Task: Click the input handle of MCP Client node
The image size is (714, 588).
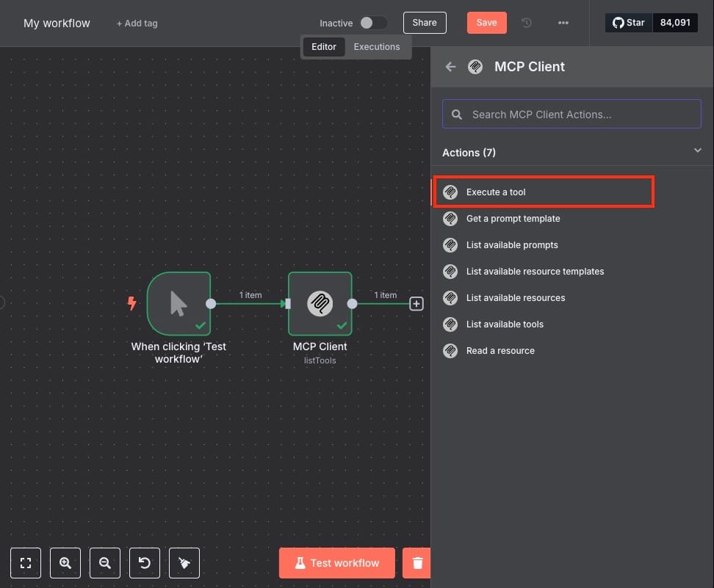Action: (x=288, y=304)
